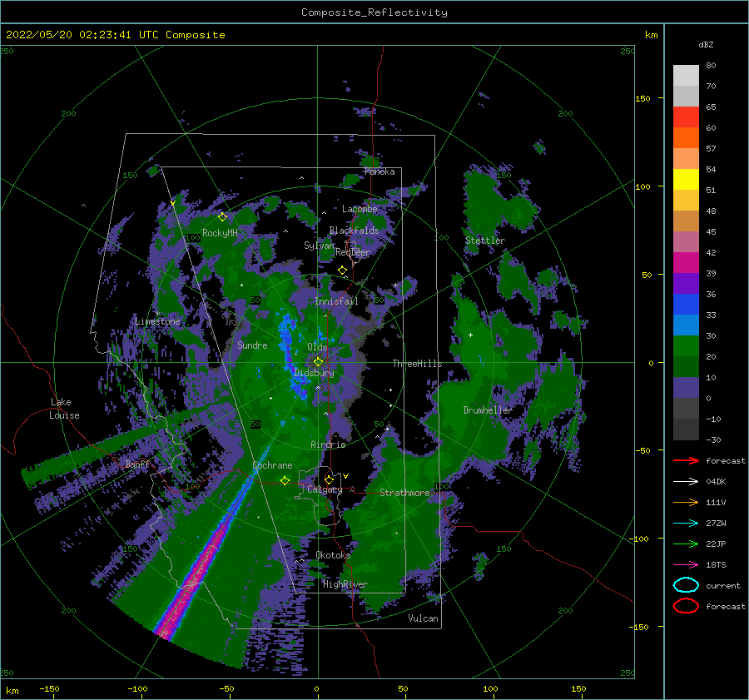The width and height of the screenshot is (749, 700).
Task: Click yellow diamond marker above RockyMH
Action: [222, 217]
